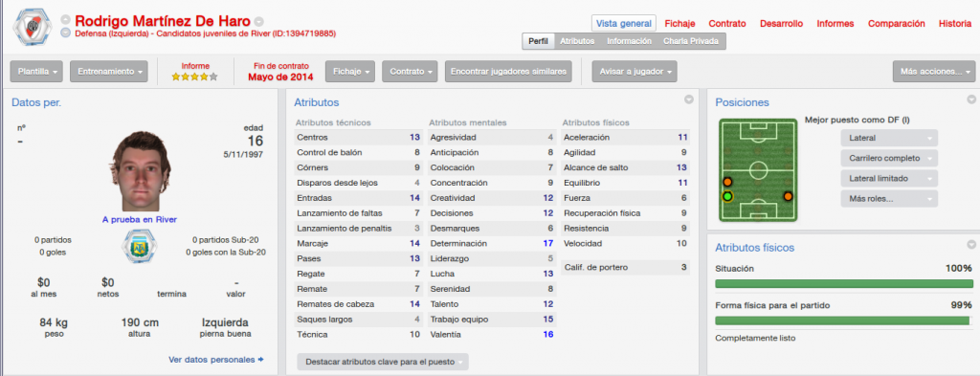Click the orange right-back position dot
This screenshot has height=376, width=980.
789,197
